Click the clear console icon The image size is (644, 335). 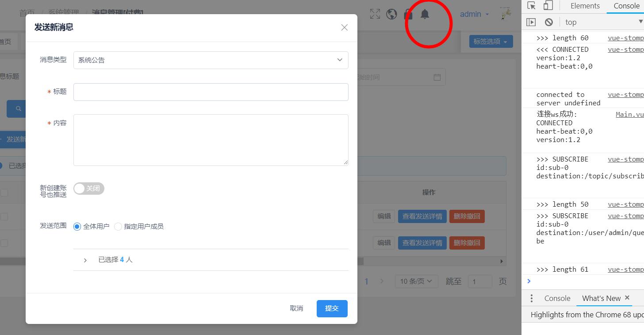pos(549,22)
